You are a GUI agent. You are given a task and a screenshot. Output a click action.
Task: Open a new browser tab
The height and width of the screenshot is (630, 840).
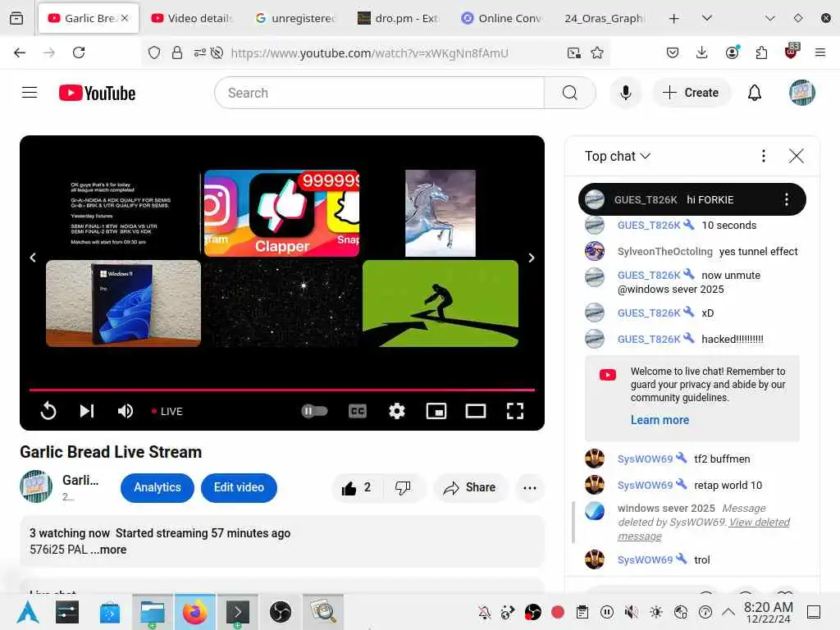click(x=674, y=18)
